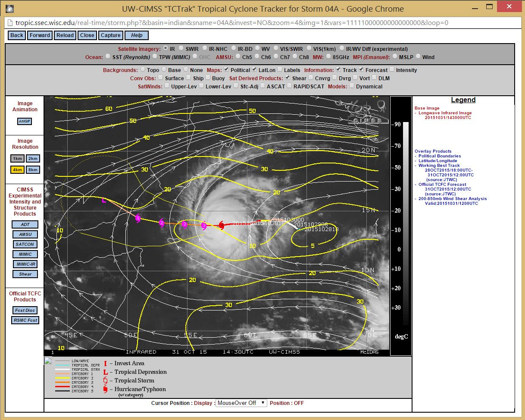Click the Help toolbar button
Viewport: 525px width, 420px height.
point(136,35)
